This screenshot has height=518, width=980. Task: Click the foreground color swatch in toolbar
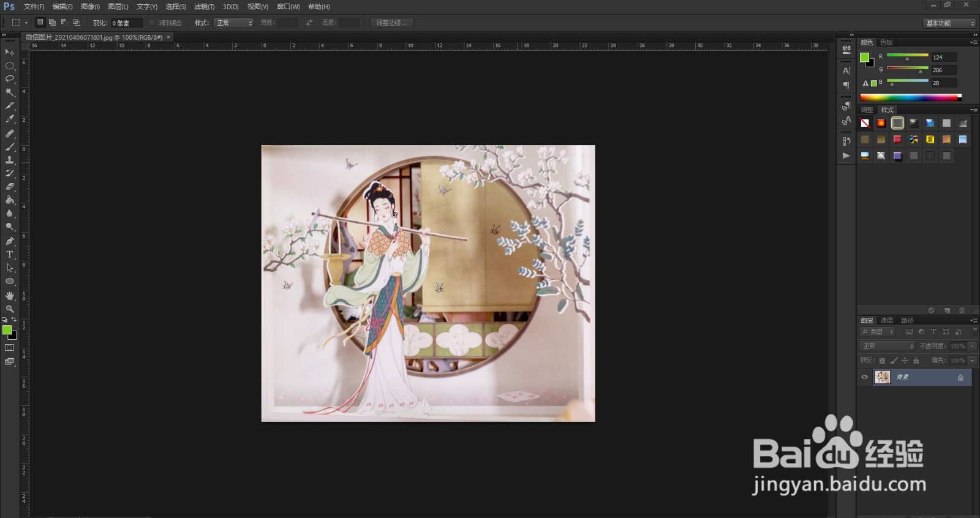coord(7,330)
